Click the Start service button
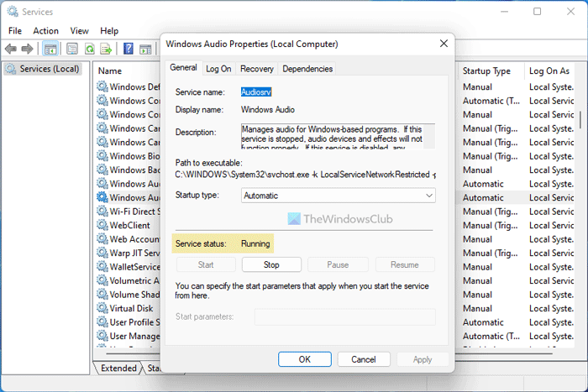Screen dimensions: 588x392 (206, 264)
